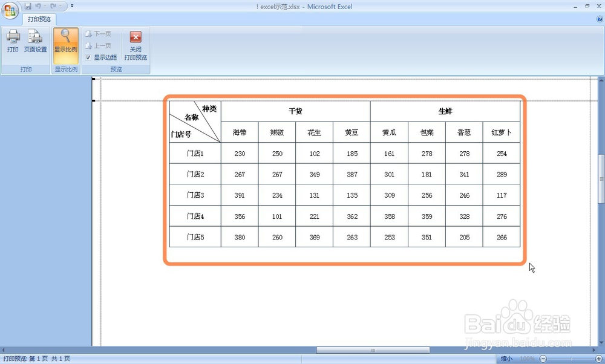The height and width of the screenshot is (364, 605).
Task: Go to 下一页 next page
Action: (99, 33)
